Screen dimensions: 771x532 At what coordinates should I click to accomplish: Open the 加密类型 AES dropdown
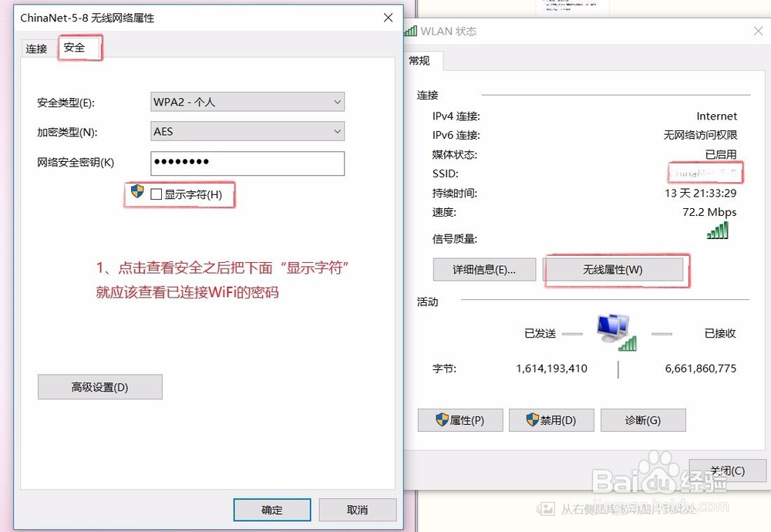[x=247, y=131]
